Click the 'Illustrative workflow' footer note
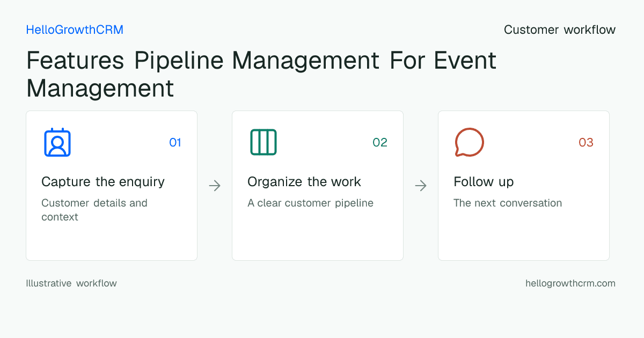 point(71,283)
